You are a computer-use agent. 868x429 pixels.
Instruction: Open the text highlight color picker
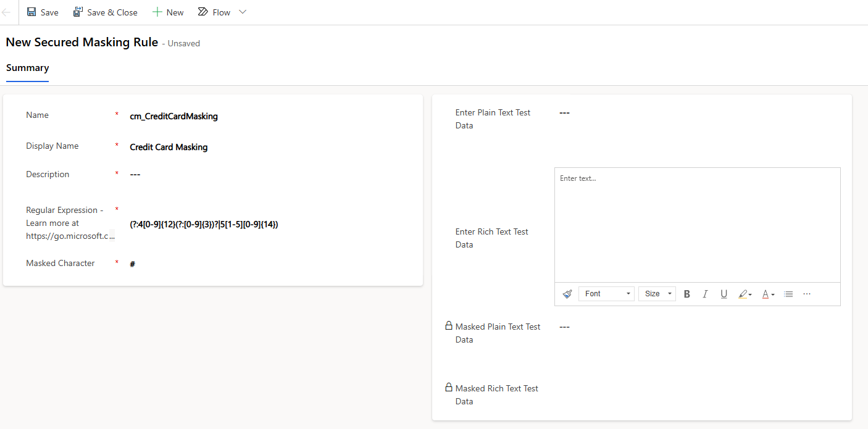(745, 294)
